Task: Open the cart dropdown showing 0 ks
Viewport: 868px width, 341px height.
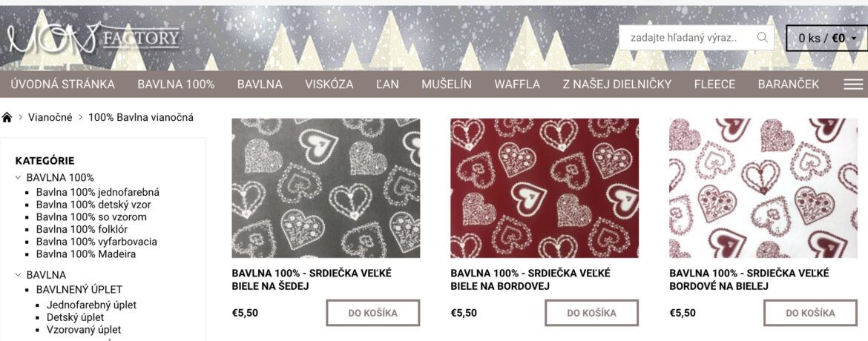Action: 827,38
